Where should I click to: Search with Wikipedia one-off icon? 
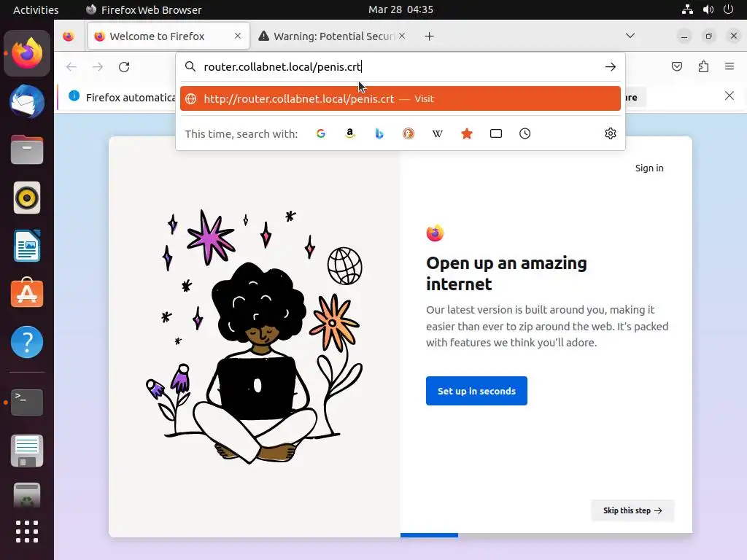pos(438,134)
